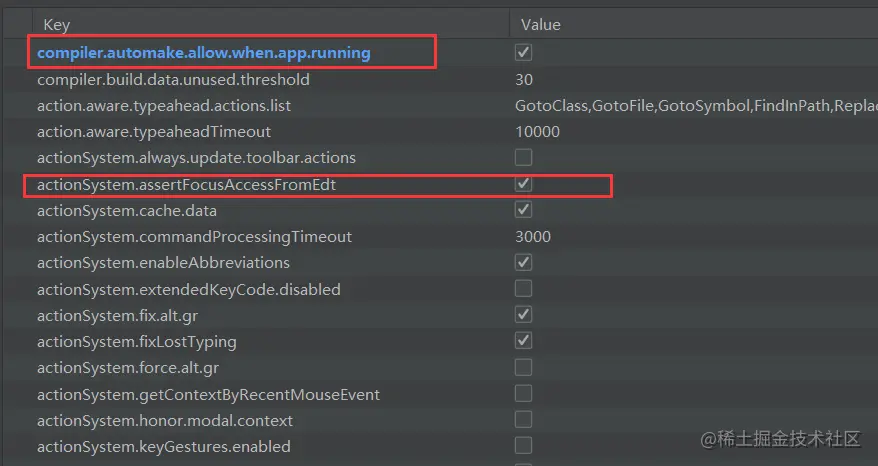This screenshot has height=466, width=878.
Task: Toggle actionSystem.fixLostTyping checkbox
Action: (524, 341)
